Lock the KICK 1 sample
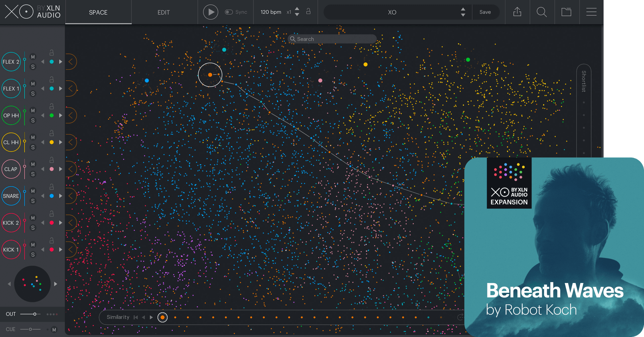Image resolution: width=644 pixels, height=337 pixels. [x=52, y=240]
